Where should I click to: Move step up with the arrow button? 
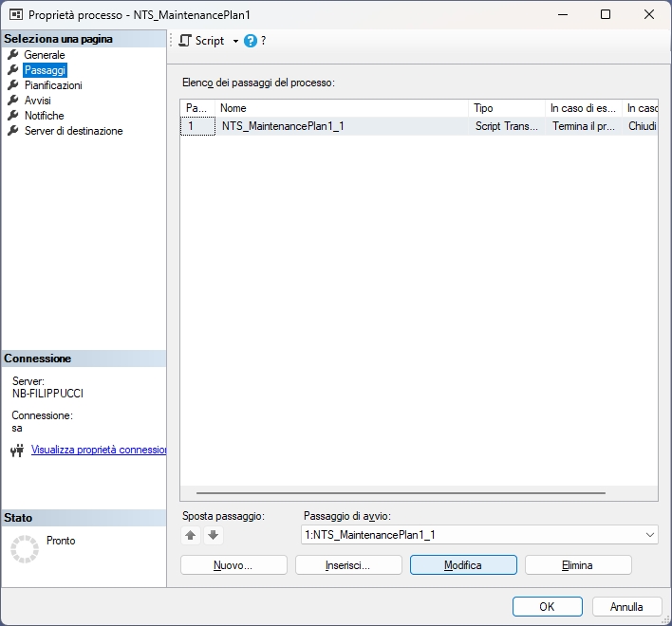click(191, 535)
